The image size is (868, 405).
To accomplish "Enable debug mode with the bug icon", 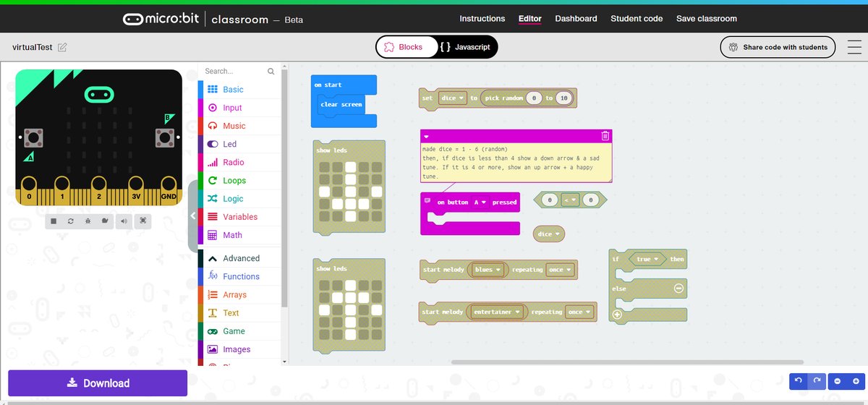I will pos(88,221).
